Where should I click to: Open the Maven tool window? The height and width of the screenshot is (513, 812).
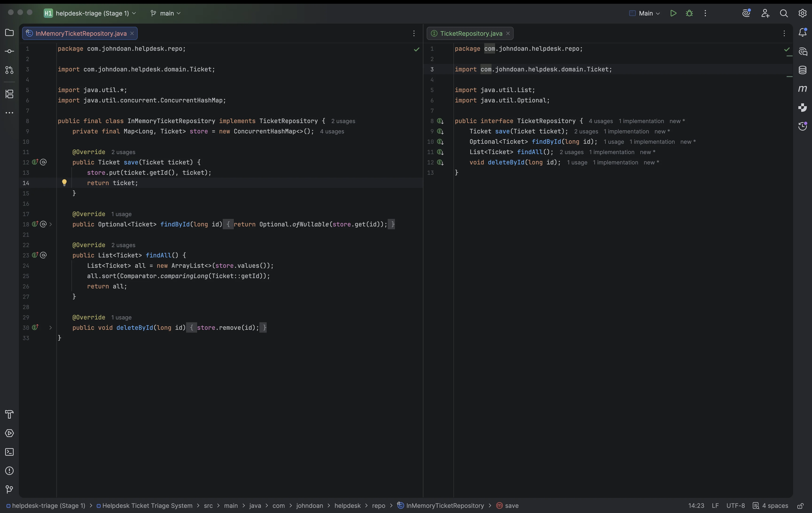tap(803, 89)
